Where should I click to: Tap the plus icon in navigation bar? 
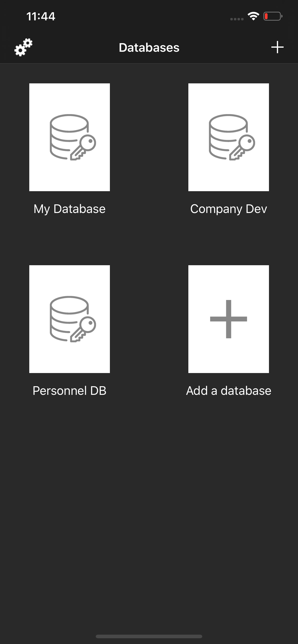277,47
